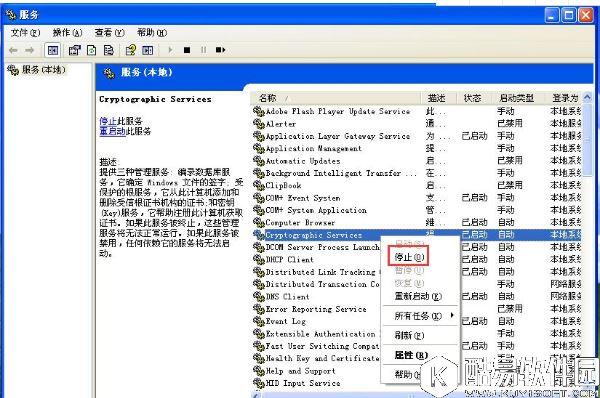Click gear icon beside Event Log

pyautogui.click(x=259, y=321)
